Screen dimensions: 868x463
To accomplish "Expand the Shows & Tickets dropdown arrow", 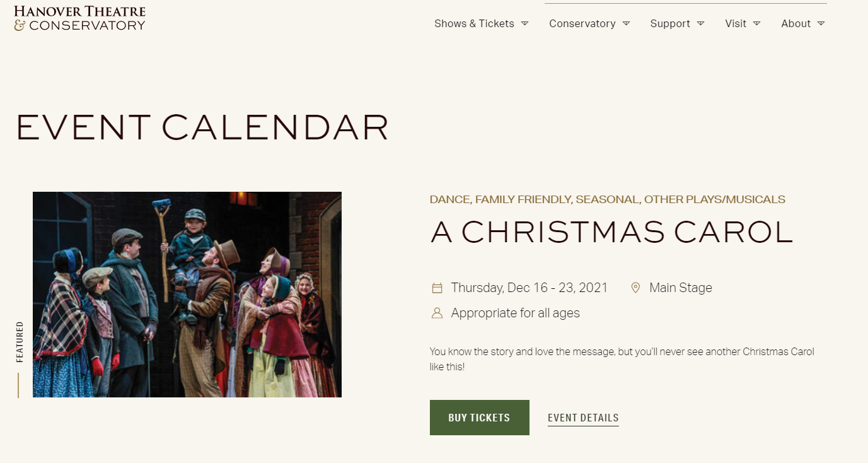I will click(524, 24).
